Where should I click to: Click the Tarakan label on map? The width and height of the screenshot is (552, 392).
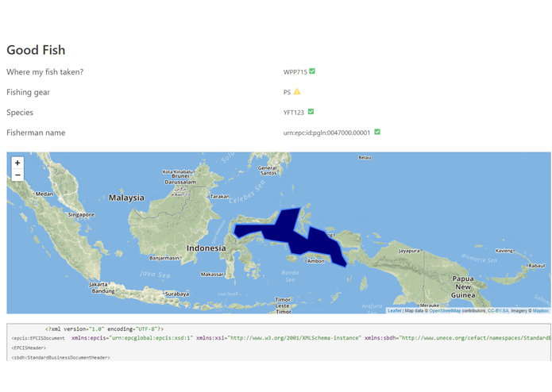(x=220, y=197)
